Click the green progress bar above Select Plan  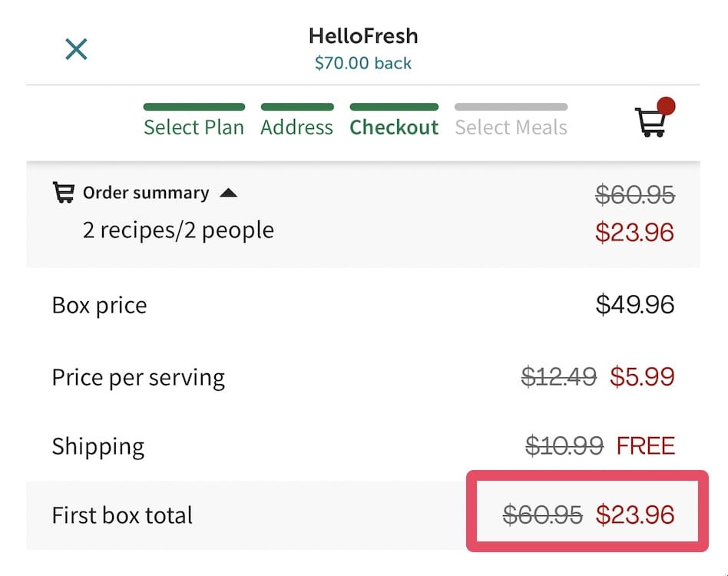[194, 107]
